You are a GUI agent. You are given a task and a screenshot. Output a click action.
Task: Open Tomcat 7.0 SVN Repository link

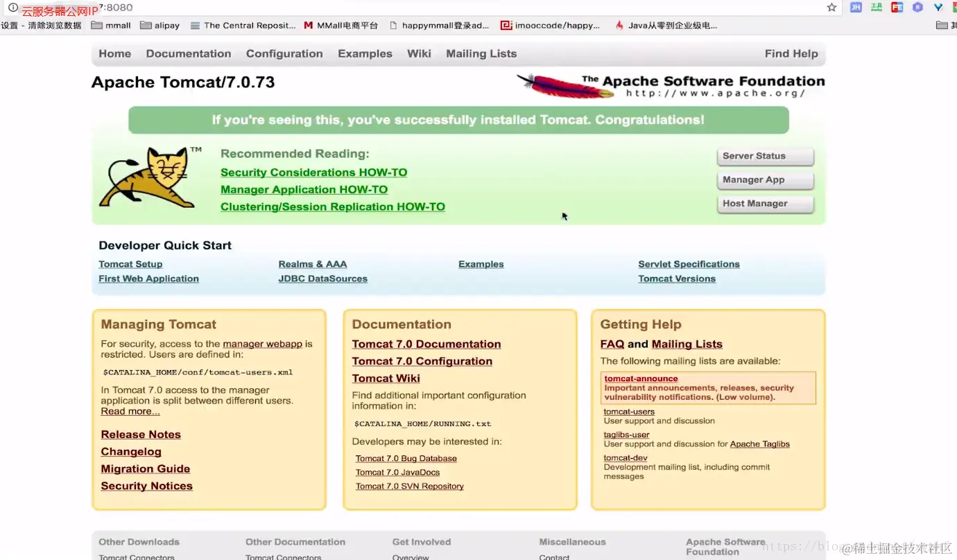(x=410, y=487)
